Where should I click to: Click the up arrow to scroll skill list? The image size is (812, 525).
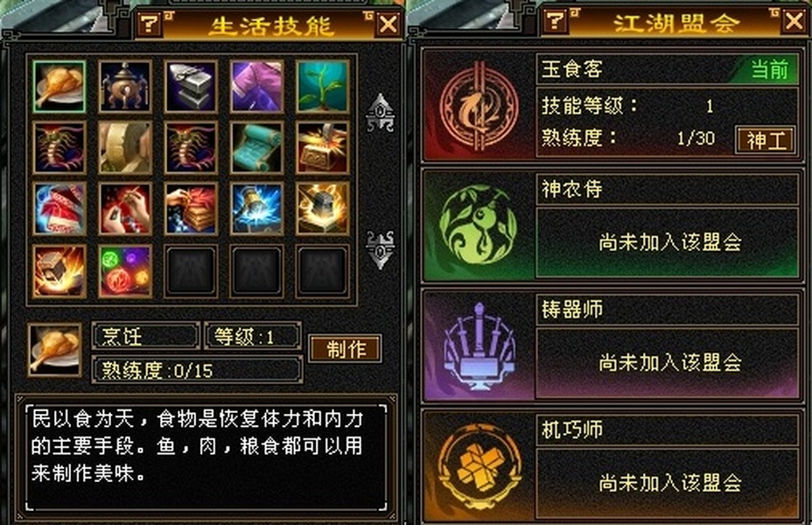tap(380, 113)
